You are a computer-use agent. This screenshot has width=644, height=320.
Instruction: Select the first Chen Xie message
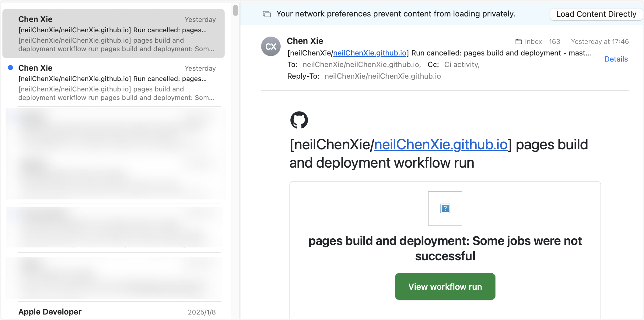pyautogui.click(x=114, y=34)
